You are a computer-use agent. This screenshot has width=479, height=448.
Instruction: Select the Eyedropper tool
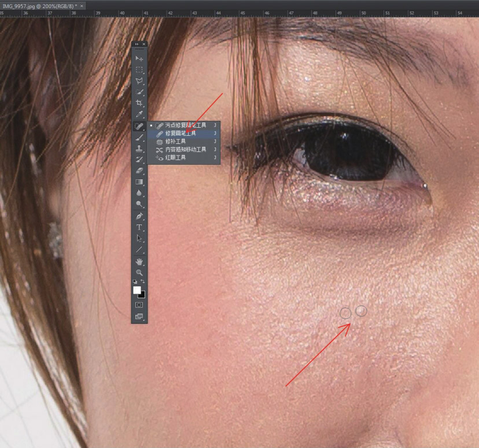(139, 114)
